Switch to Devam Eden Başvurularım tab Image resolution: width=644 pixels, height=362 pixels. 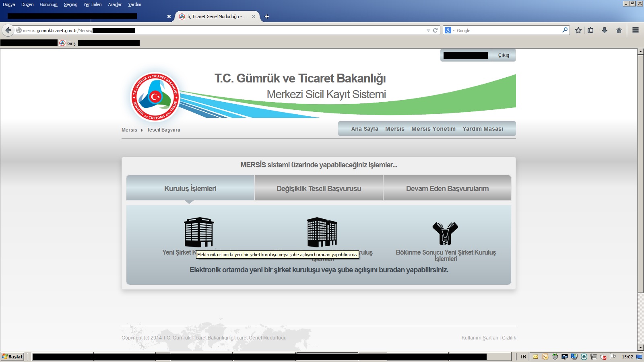[x=447, y=188]
